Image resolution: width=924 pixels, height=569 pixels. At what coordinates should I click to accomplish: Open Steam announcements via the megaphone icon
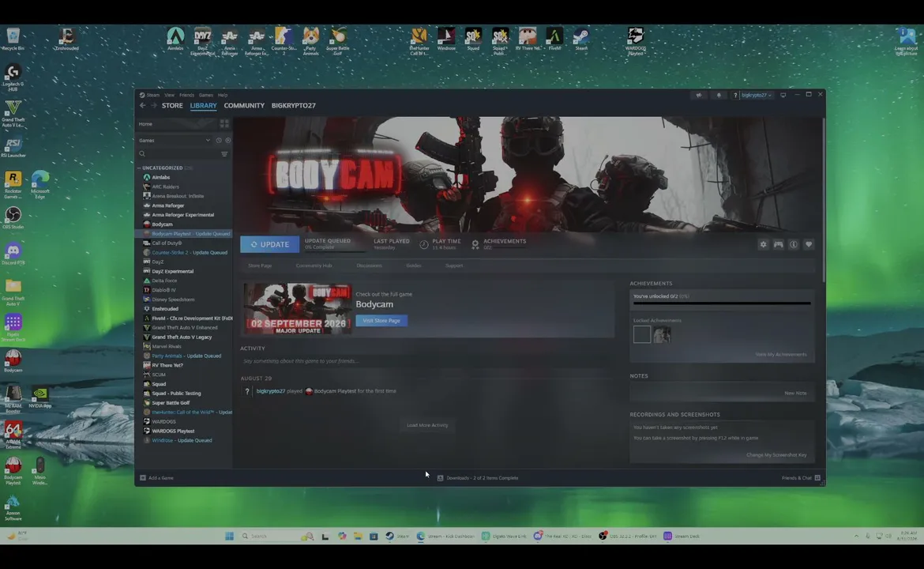pyautogui.click(x=699, y=95)
